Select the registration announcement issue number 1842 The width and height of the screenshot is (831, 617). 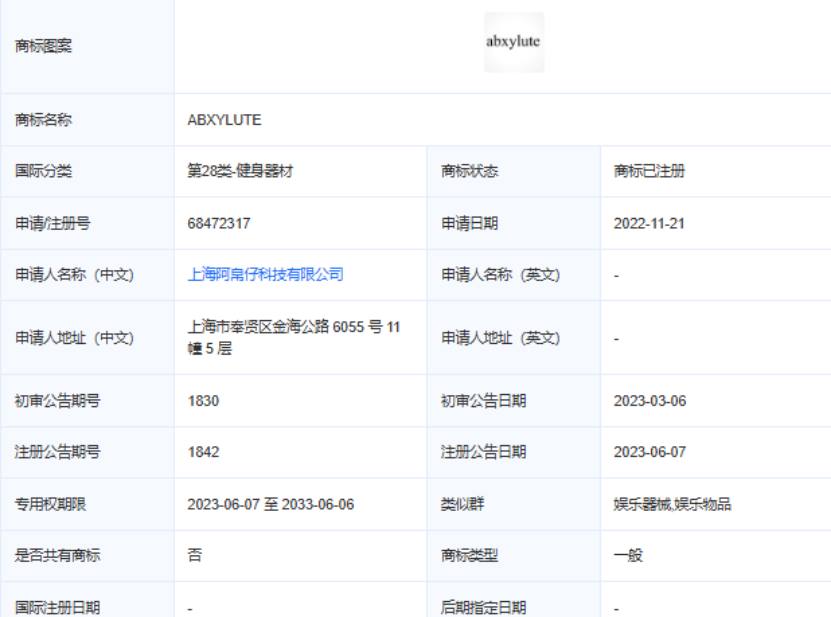point(204,452)
